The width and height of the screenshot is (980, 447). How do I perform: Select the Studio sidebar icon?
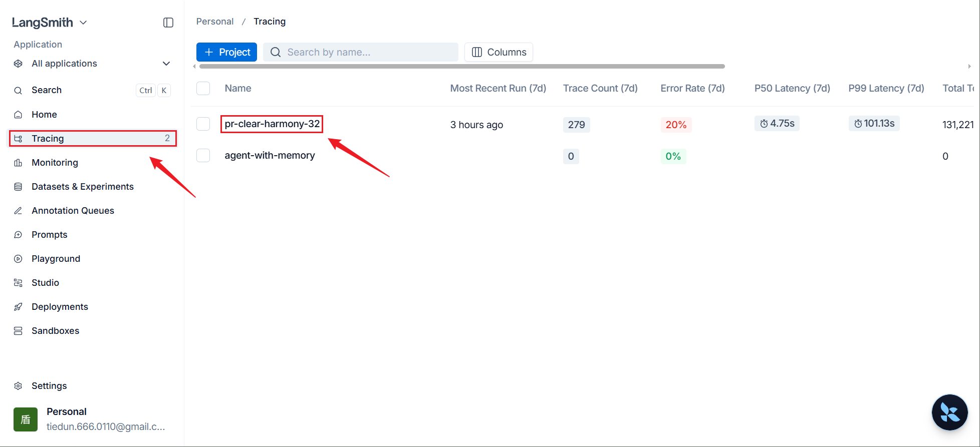(18, 283)
